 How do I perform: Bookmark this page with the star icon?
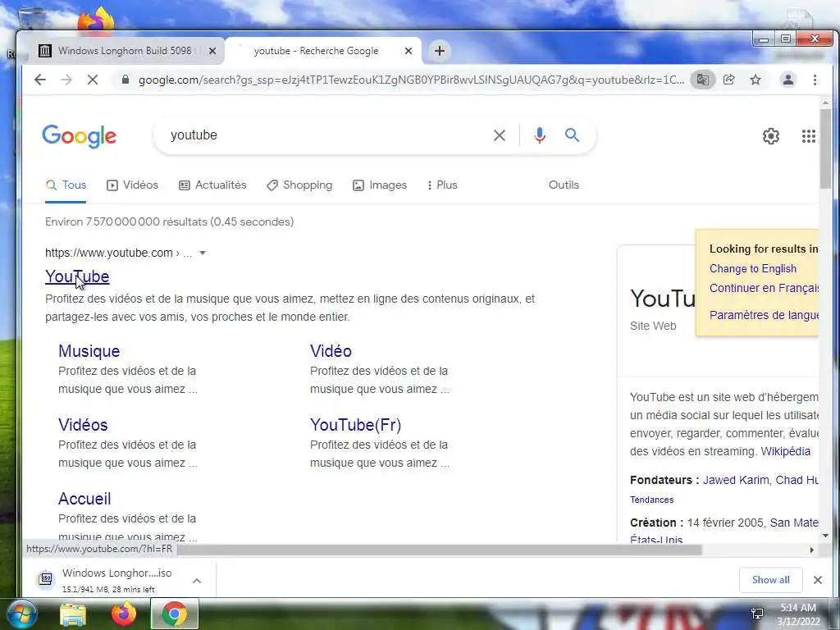point(756,80)
